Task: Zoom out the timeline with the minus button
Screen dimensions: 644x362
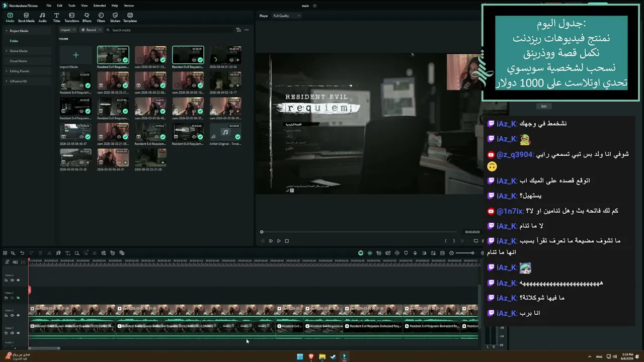Action: (x=451, y=253)
